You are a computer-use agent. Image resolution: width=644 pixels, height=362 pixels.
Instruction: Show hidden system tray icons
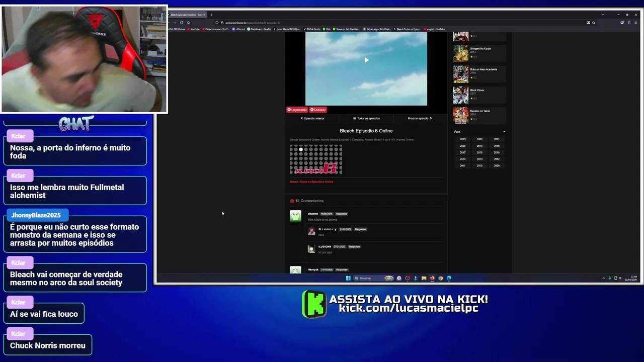[x=603, y=278]
